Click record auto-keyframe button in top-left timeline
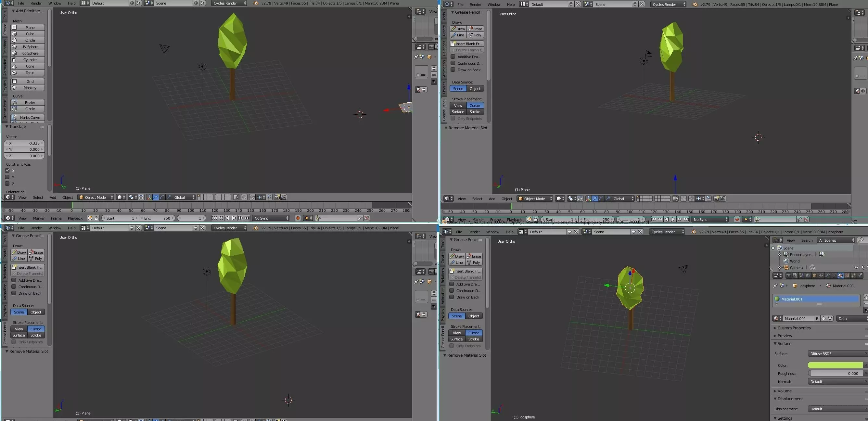The height and width of the screenshot is (421, 868). [x=298, y=218]
